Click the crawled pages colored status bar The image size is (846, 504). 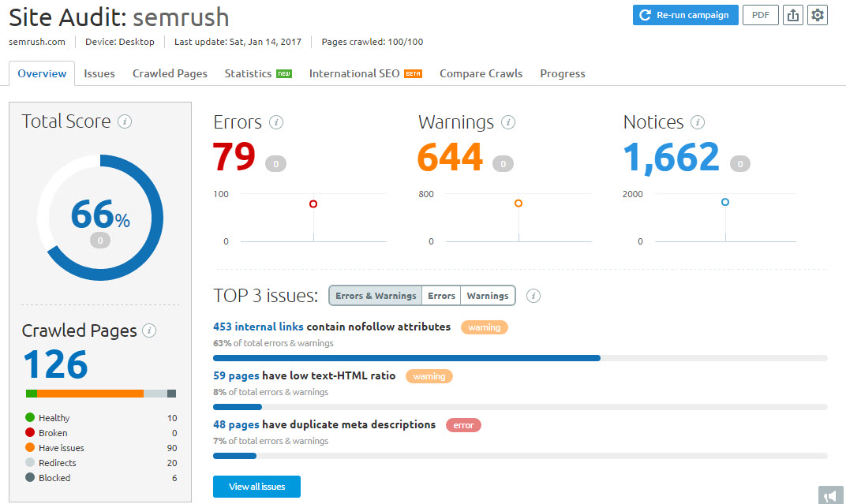(x=101, y=394)
